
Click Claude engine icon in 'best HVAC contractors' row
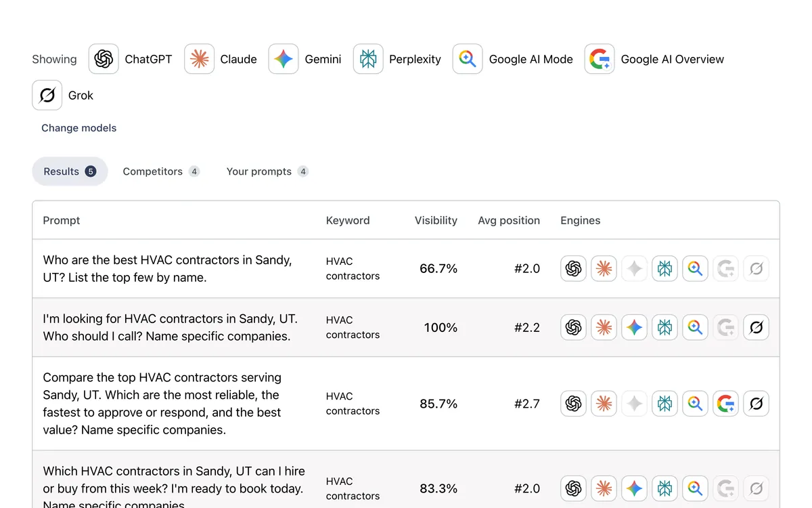pyautogui.click(x=604, y=269)
